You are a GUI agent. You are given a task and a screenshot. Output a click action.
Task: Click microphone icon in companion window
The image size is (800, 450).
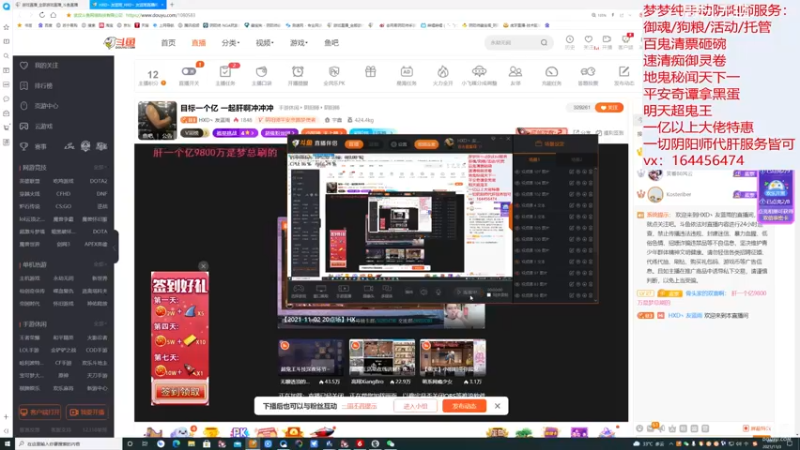tap(438, 292)
